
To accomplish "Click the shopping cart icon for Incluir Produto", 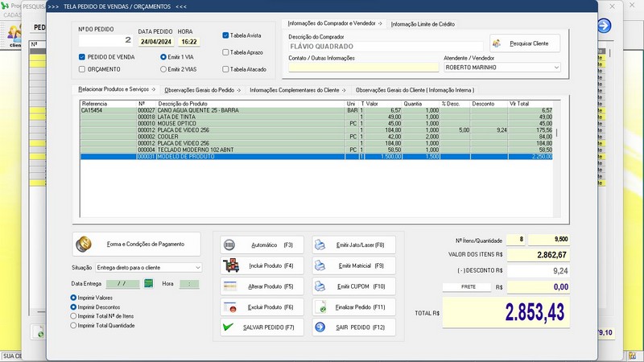I will (x=230, y=265).
